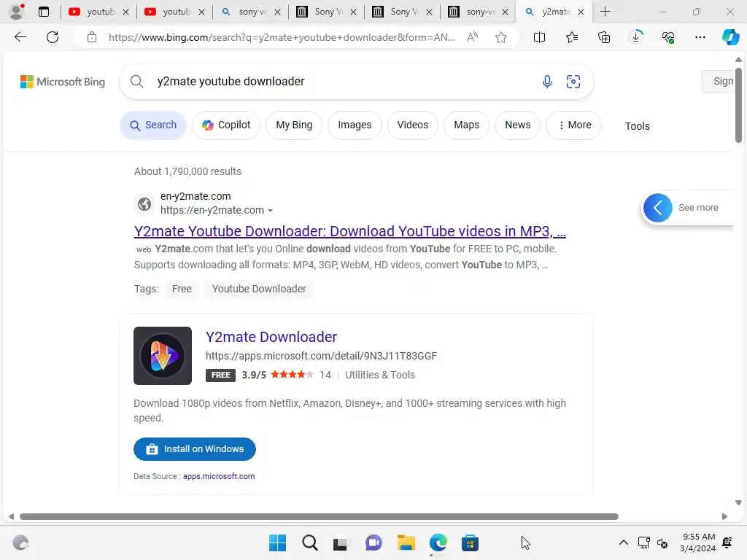
Task: Open Edge Settings and more menu
Action: coord(700,37)
